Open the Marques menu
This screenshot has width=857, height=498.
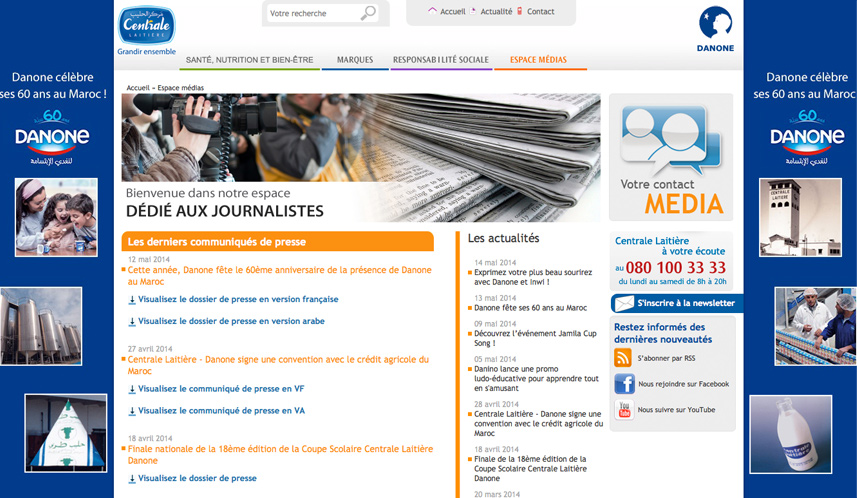(x=355, y=60)
